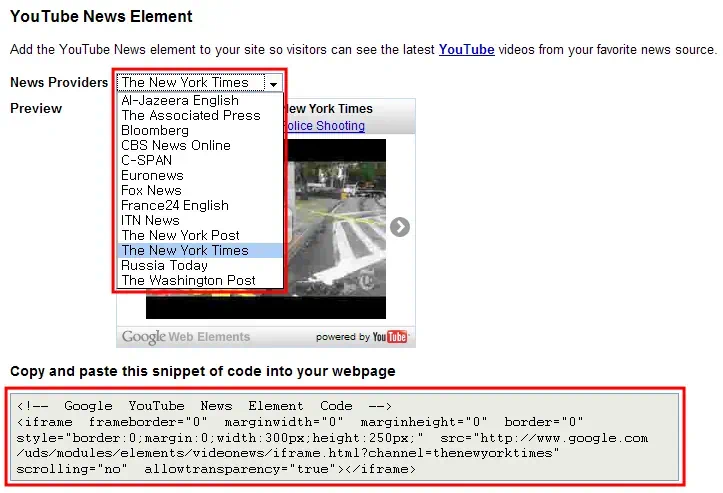Open the YouTube link in description
This screenshot has height=493, width=723.
tap(466, 49)
